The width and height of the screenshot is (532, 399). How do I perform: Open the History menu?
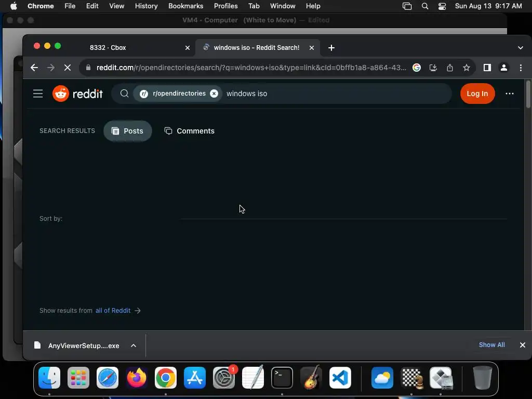click(146, 6)
